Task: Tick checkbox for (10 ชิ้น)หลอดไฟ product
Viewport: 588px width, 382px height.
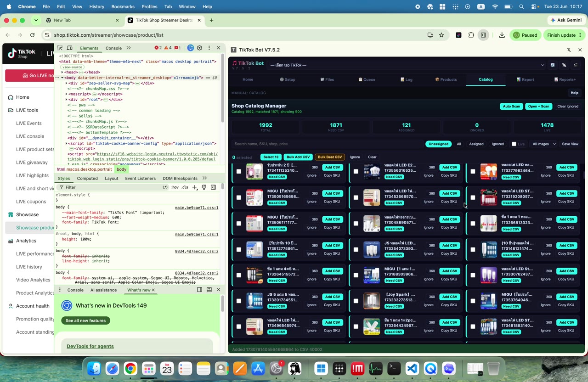Action: click(473, 249)
